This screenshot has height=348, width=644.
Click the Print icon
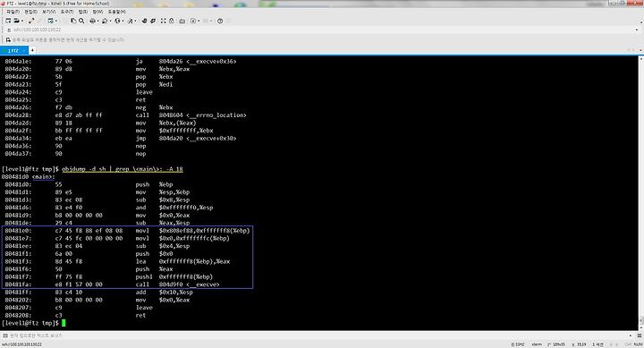92,21
